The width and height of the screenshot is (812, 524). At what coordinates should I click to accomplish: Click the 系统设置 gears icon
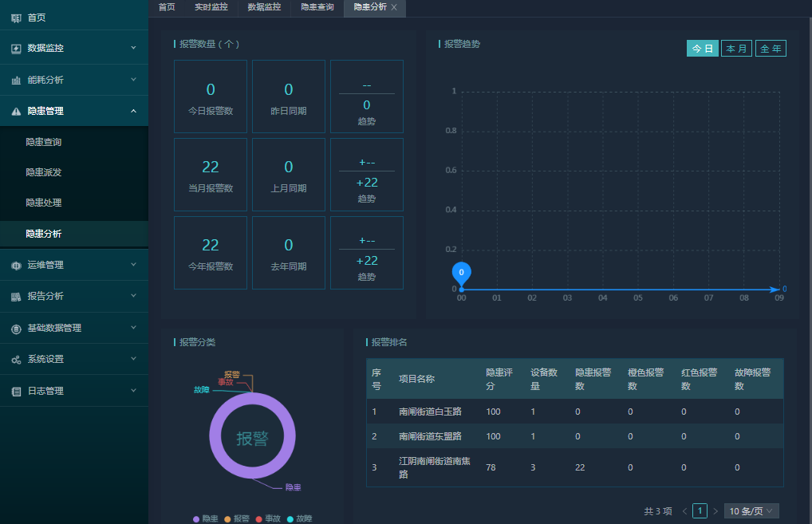[16, 360]
